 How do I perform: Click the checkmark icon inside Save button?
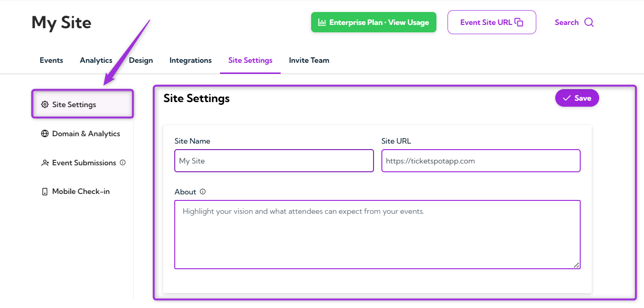pyautogui.click(x=567, y=98)
